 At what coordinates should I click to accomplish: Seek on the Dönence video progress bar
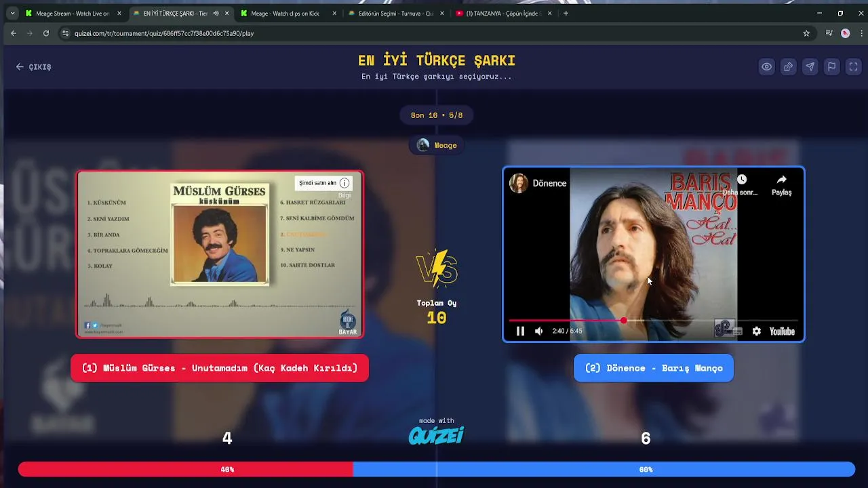[654, 320]
